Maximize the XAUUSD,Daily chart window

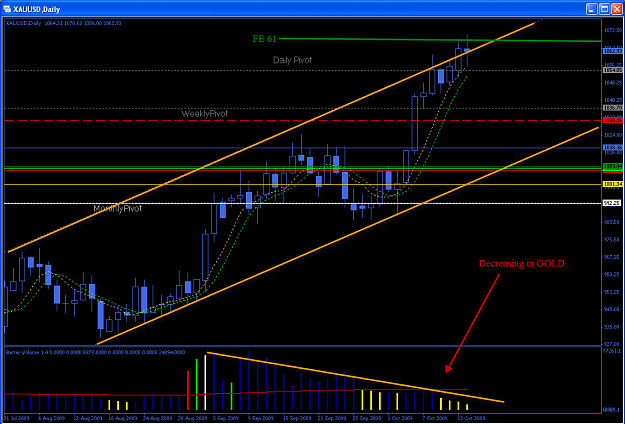604,9
